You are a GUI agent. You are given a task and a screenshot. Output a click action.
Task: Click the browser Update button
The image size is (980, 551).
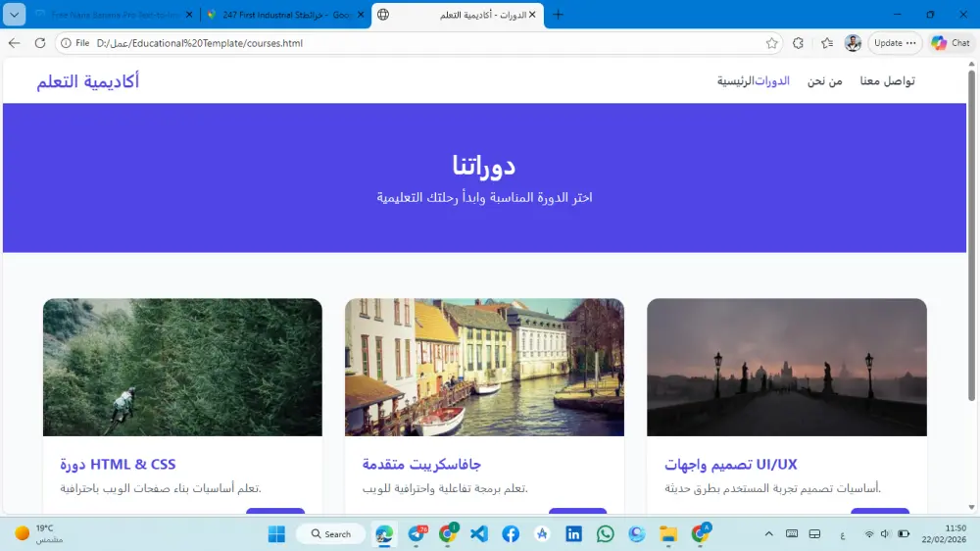(x=895, y=43)
